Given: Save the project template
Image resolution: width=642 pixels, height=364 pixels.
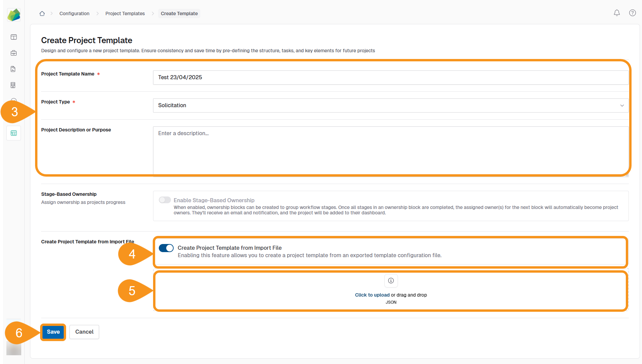Looking at the screenshot, I should point(53,332).
